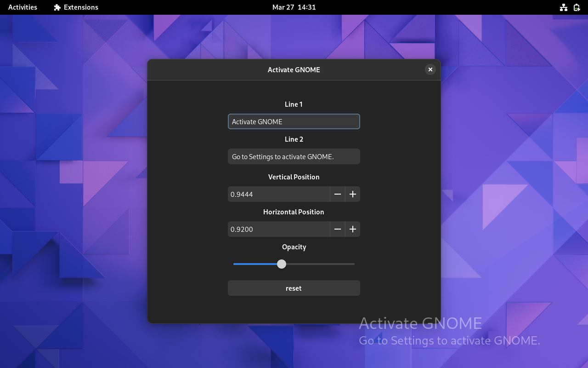Click the Horizontal Position label
The width and height of the screenshot is (588, 368).
pyautogui.click(x=294, y=212)
